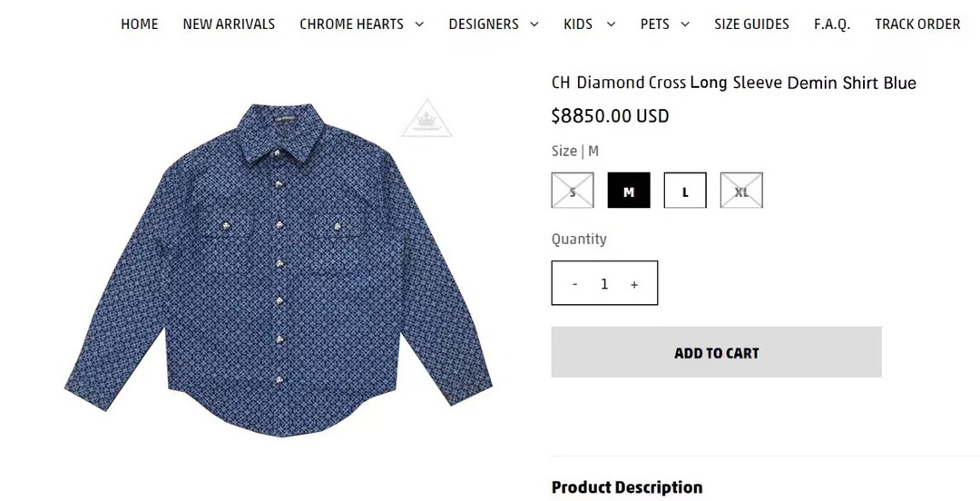Open New Arrivals page
This screenshot has width=980, height=501.
(x=229, y=25)
